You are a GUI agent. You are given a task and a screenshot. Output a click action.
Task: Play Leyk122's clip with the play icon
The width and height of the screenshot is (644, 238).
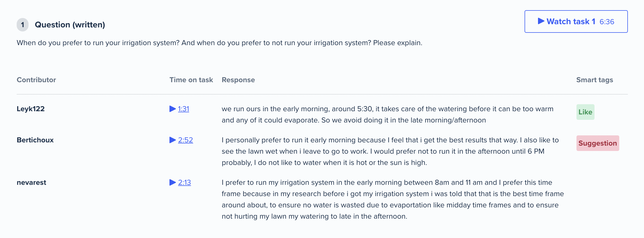pyautogui.click(x=172, y=109)
